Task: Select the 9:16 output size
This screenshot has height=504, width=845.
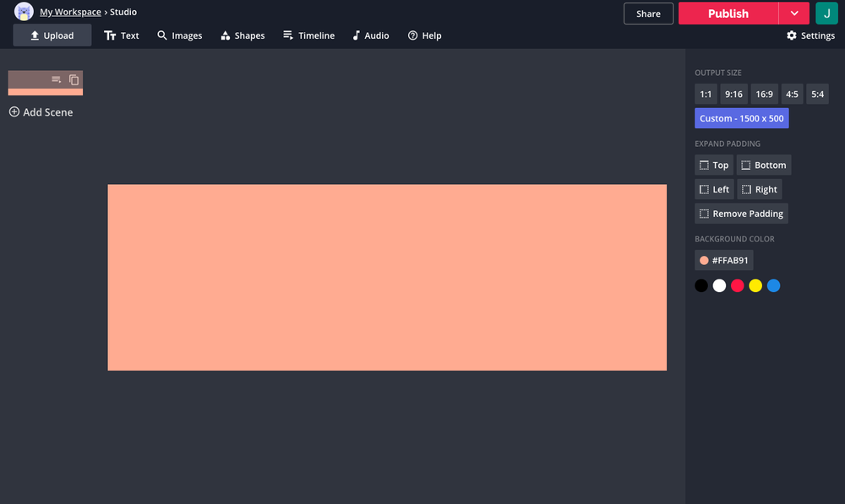Action: pos(733,94)
